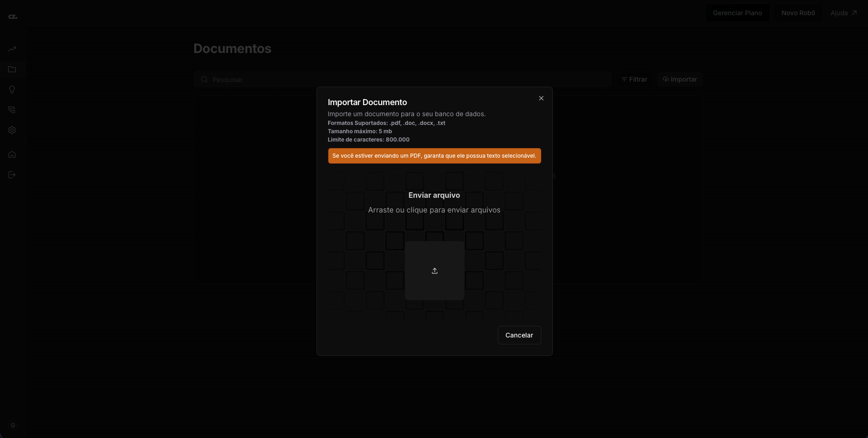
Task: Open Gerenciar Plano
Action: (737, 12)
